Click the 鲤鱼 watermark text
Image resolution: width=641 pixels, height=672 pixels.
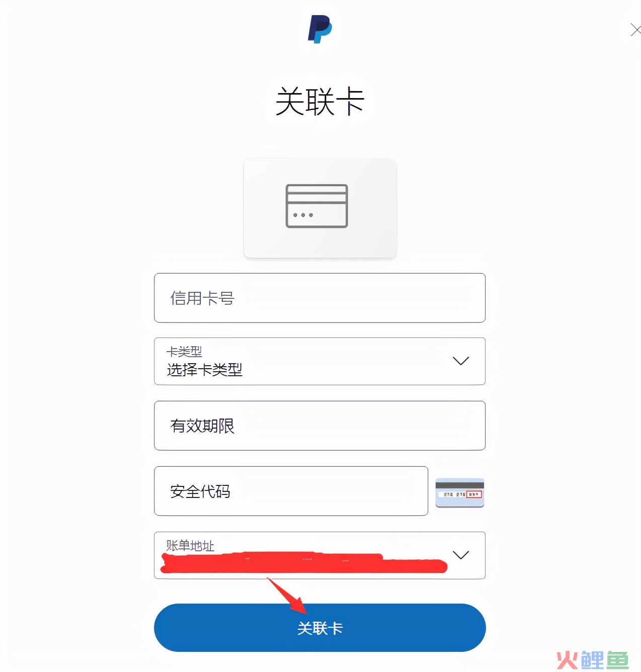605,660
